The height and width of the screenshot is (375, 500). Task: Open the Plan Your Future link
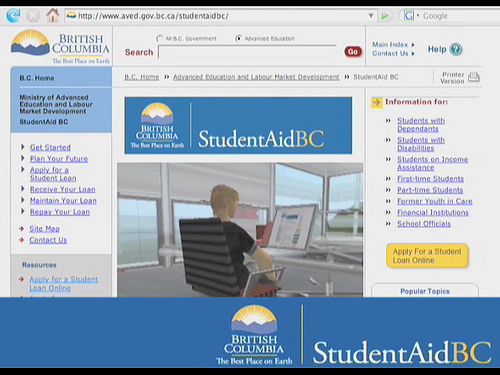coord(59,159)
